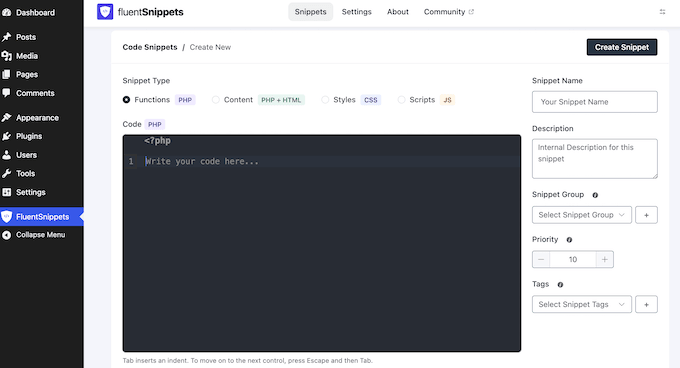Click the Pages icon in sidebar
The height and width of the screenshot is (368, 680).
7,75
